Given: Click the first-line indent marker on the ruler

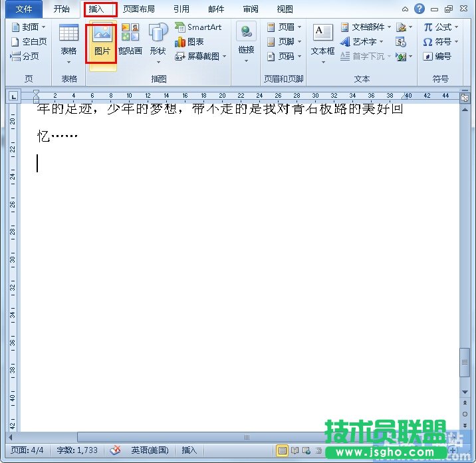Looking at the screenshot, I should click(36, 92).
